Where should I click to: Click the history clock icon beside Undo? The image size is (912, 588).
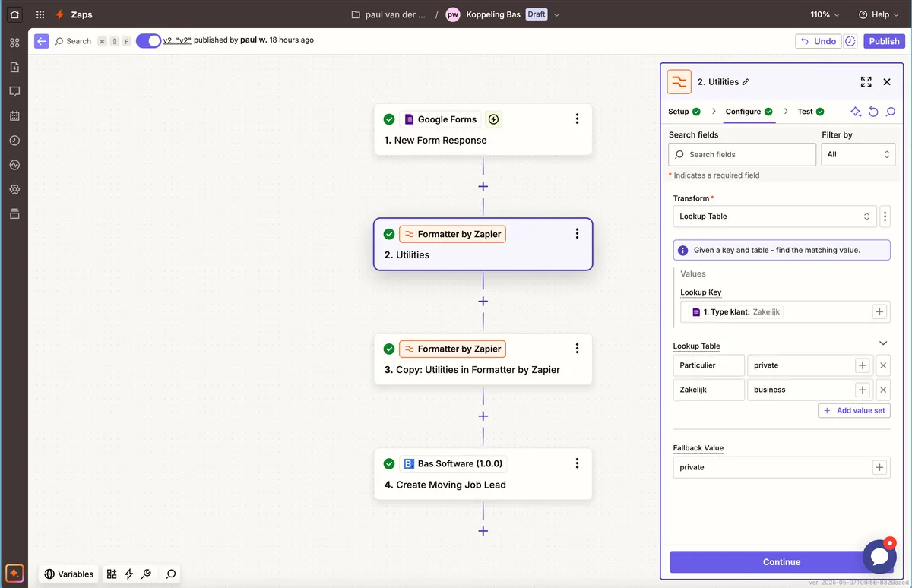(850, 41)
